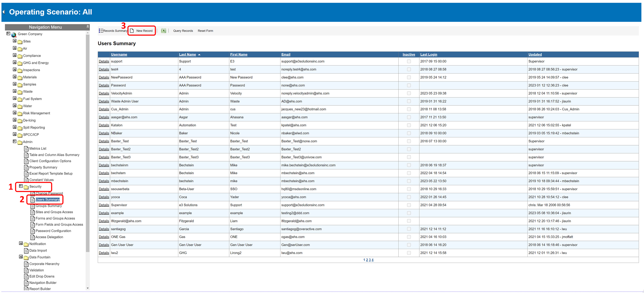Click the Password Configuration document icon
Image resolution: width=644 pixels, height=293 pixels.
pyautogui.click(x=32, y=231)
